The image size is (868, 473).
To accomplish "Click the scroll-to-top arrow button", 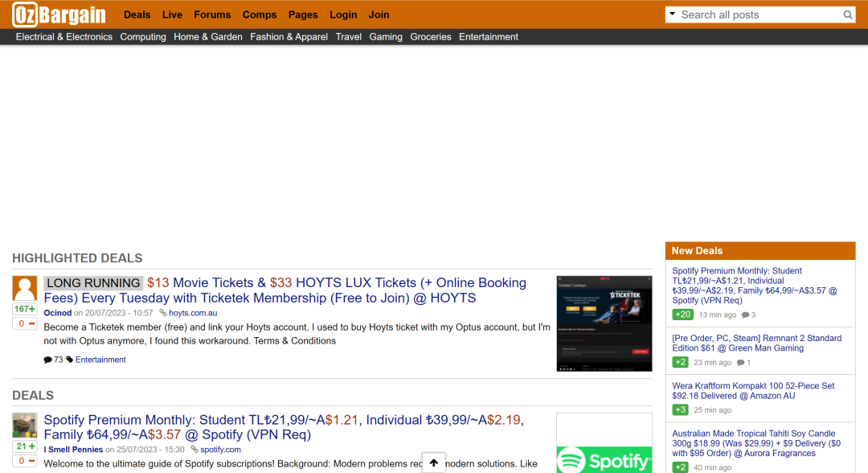I will click(433, 463).
